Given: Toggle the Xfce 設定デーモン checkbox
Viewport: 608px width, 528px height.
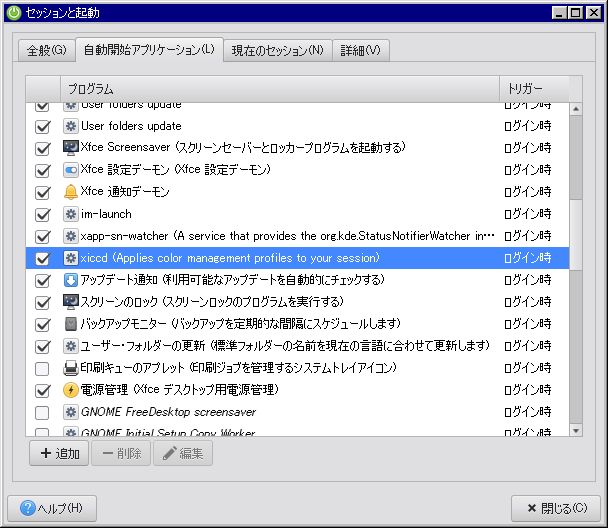Looking at the screenshot, I should coord(42,170).
